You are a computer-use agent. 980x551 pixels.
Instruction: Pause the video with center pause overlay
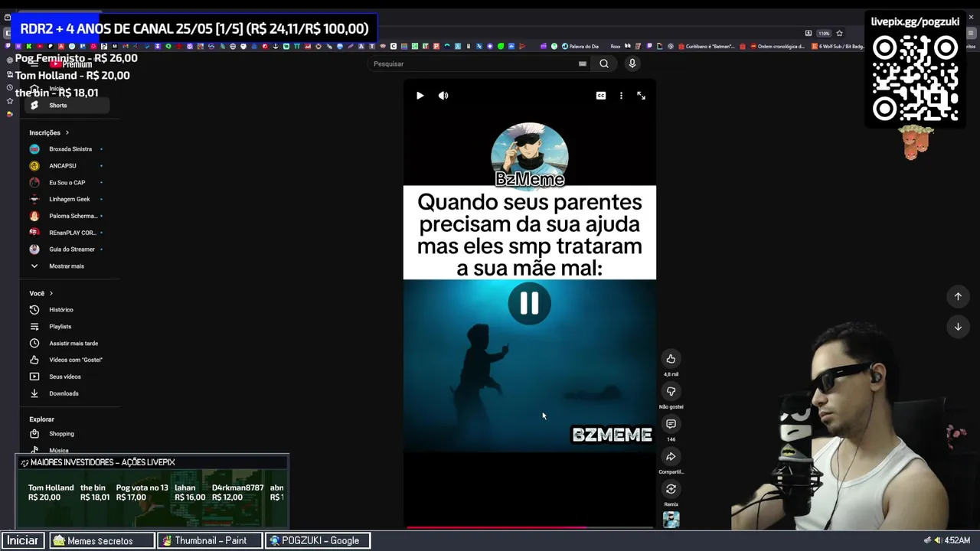(529, 304)
